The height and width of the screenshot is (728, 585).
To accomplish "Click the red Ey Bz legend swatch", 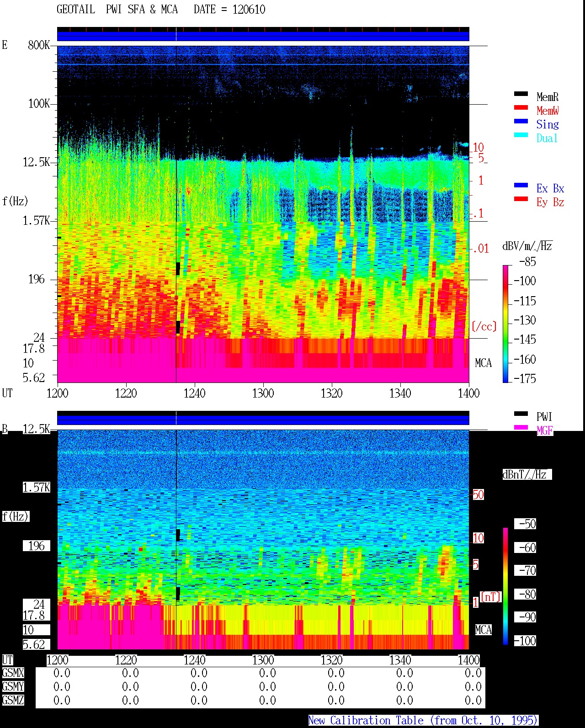I will [x=521, y=199].
